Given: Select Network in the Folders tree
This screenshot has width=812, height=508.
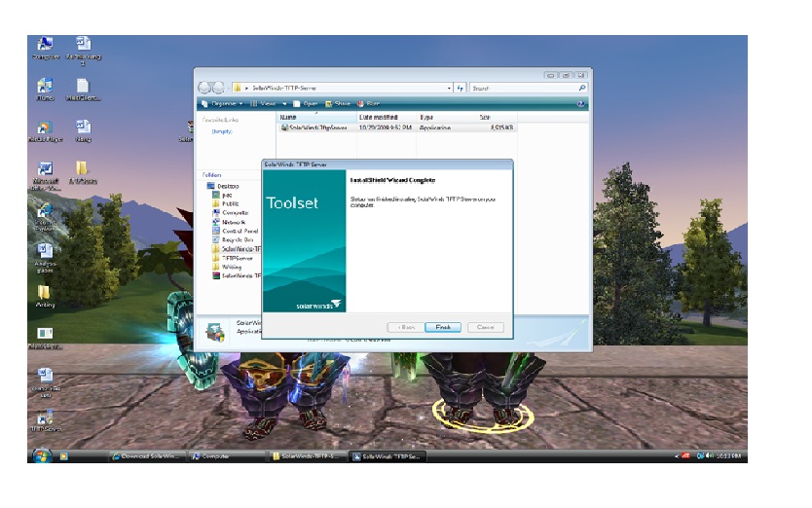Looking at the screenshot, I should point(229,222).
